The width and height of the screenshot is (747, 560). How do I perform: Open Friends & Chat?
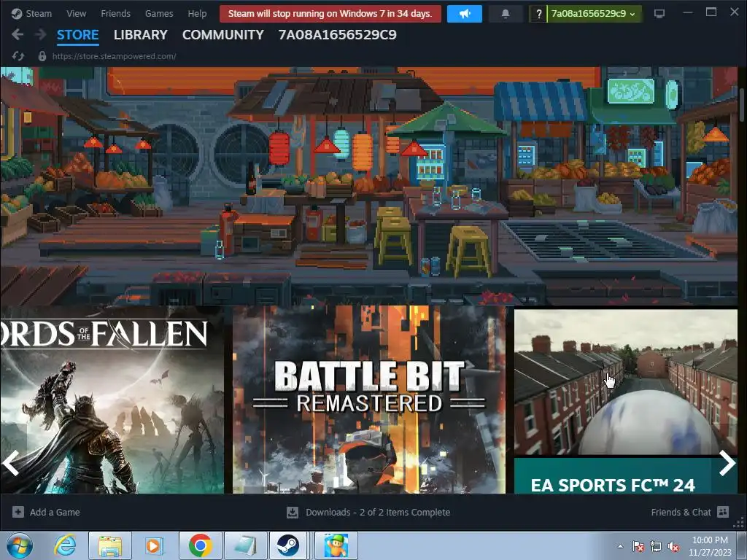[x=681, y=513]
